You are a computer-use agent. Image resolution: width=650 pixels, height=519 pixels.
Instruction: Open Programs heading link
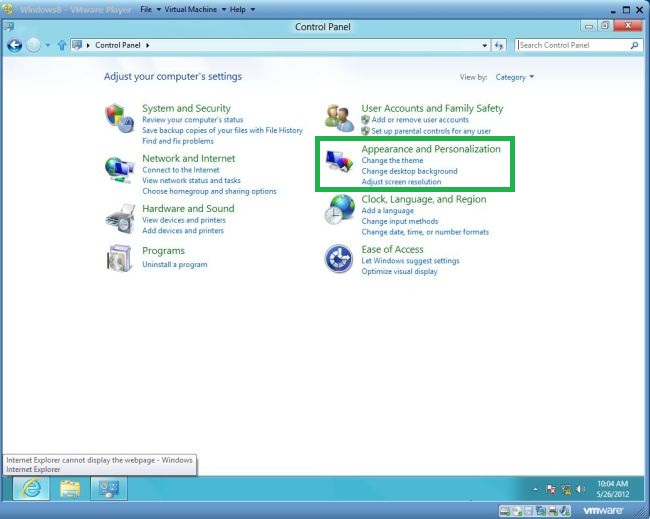tap(163, 251)
